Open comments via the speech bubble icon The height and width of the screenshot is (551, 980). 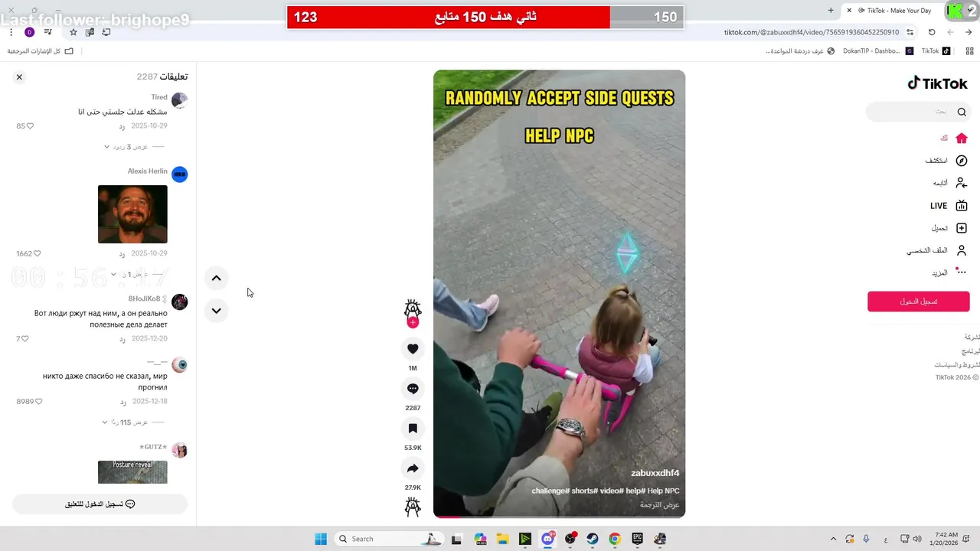(413, 389)
